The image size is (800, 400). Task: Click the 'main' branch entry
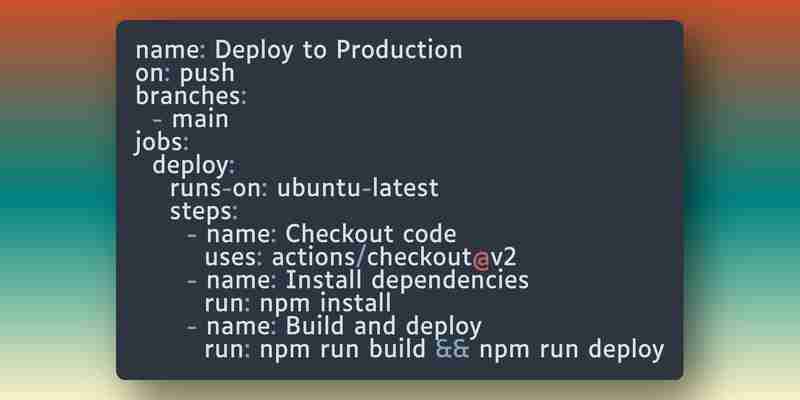pyautogui.click(x=201, y=120)
